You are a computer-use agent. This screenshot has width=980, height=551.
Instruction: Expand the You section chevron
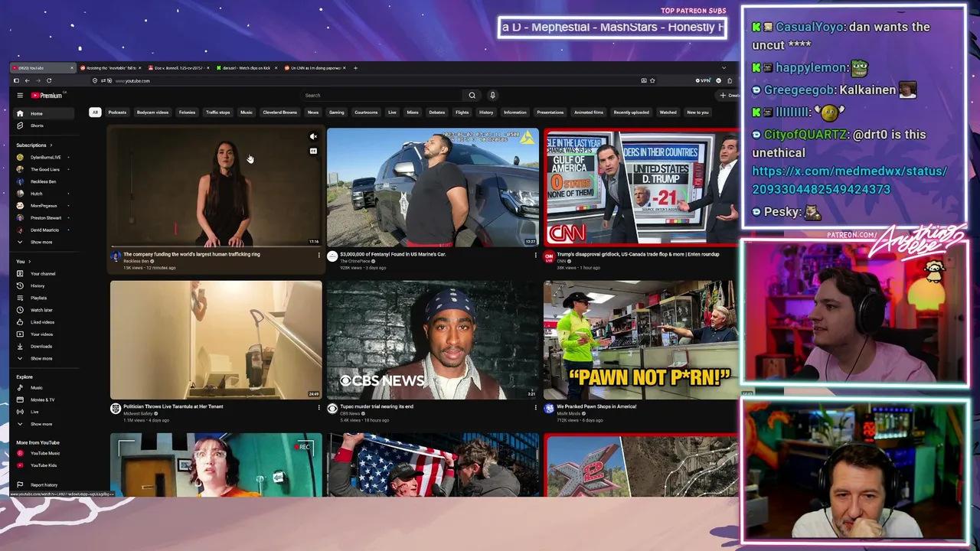point(28,262)
